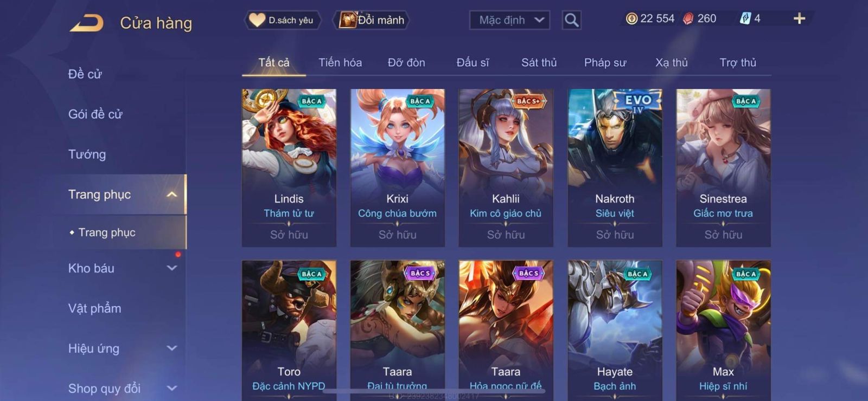
Task: Open the Mặc định sort dropdown
Action: [x=509, y=20]
